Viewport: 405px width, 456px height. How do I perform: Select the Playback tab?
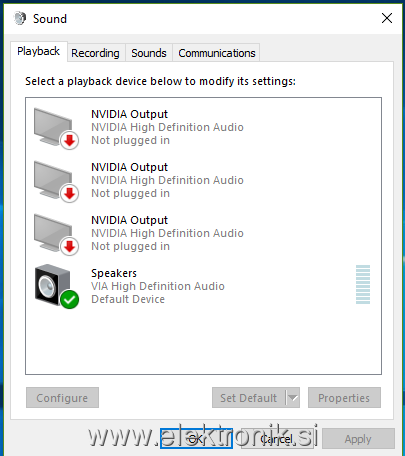coord(39,51)
